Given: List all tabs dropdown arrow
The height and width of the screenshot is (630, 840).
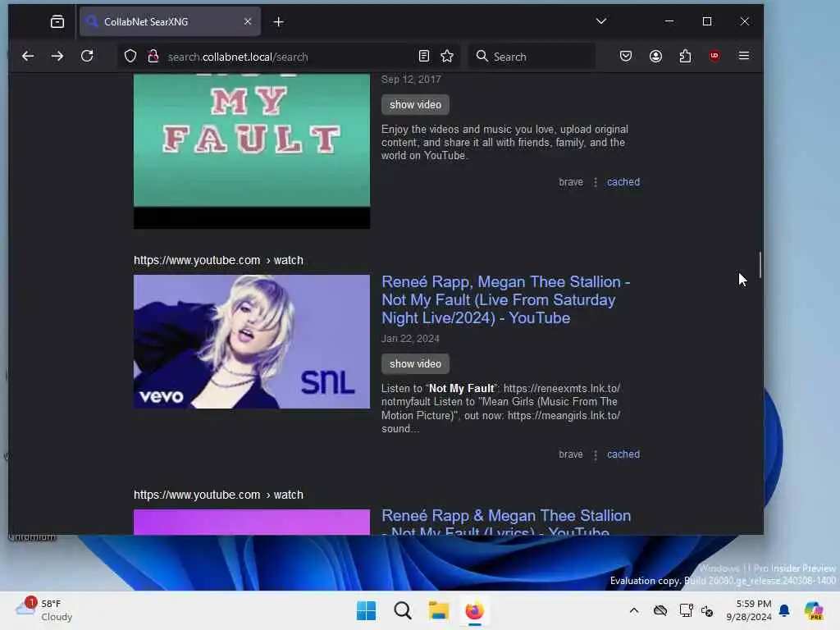Looking at the screenshot, I should point(601,21).
